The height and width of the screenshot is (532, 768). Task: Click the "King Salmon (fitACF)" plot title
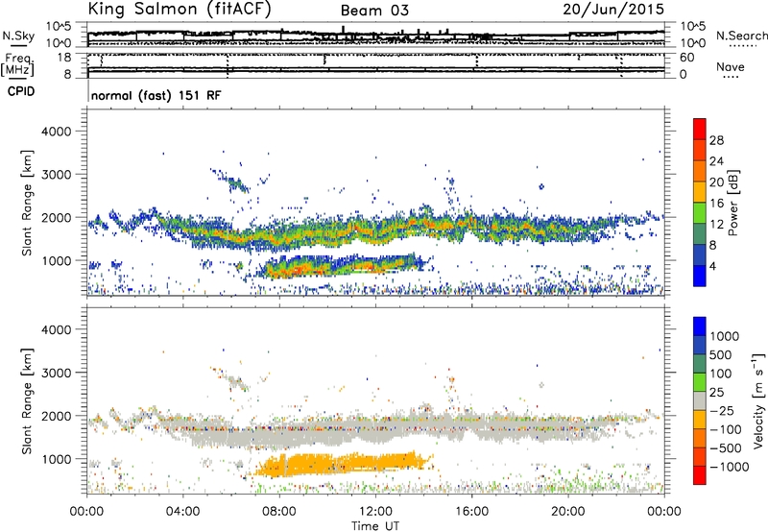coord(180,10)
